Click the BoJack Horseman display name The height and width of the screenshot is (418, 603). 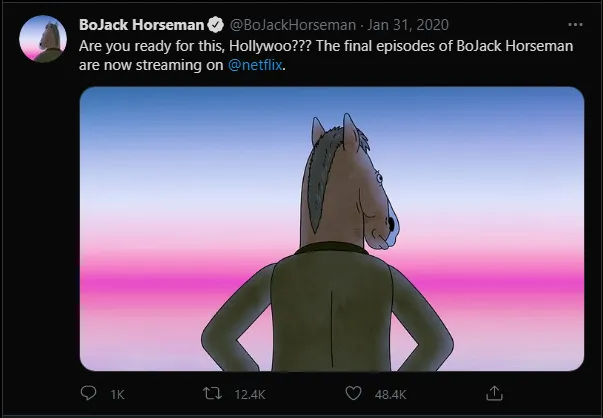click(140, 25)
